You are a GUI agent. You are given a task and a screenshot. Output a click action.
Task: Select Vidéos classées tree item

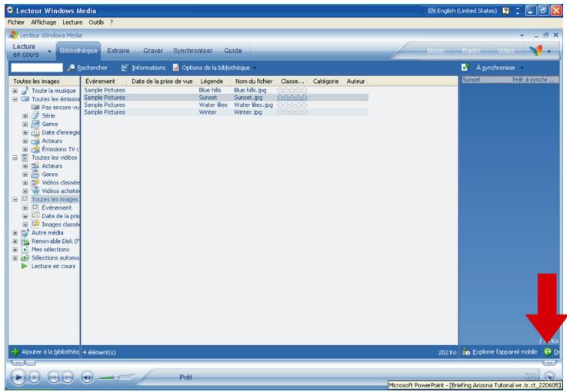pos(60,182)
